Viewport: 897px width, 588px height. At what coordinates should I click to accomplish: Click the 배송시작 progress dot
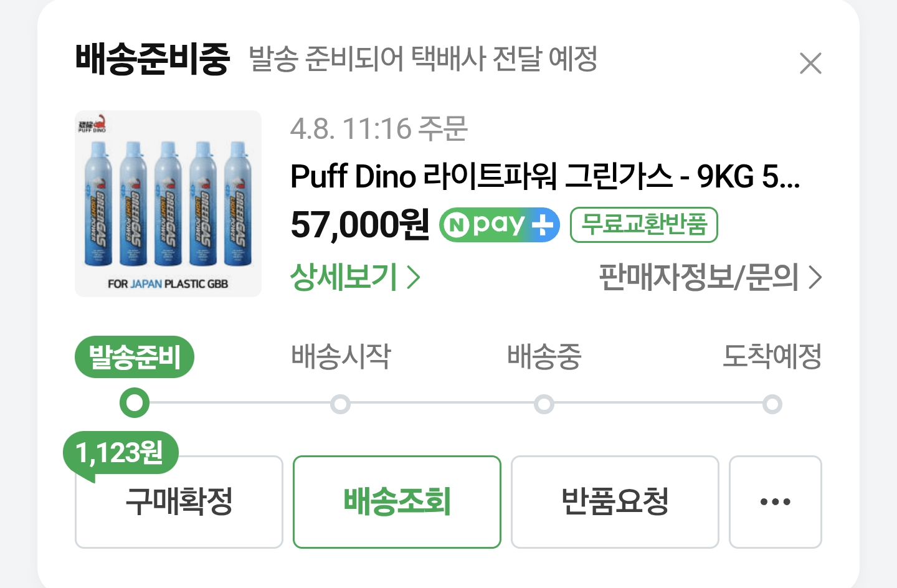tap(340, 404)
